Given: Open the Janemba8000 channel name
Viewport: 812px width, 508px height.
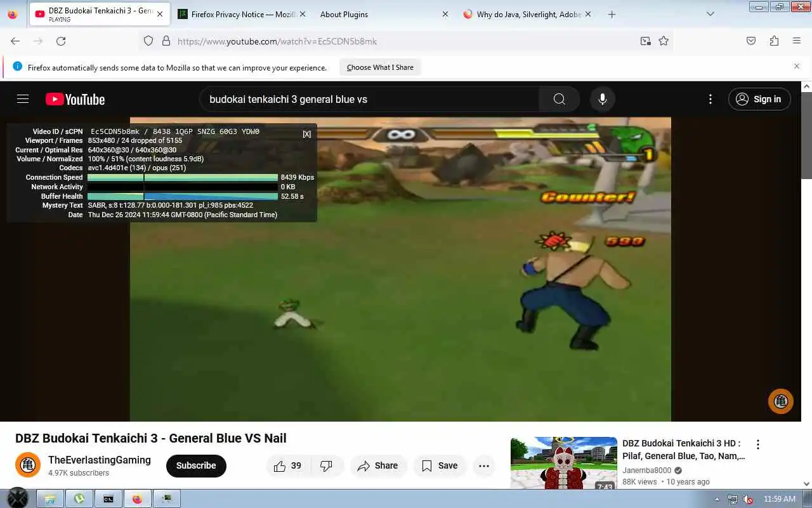Looking at the screenshot, I should 646,471.
